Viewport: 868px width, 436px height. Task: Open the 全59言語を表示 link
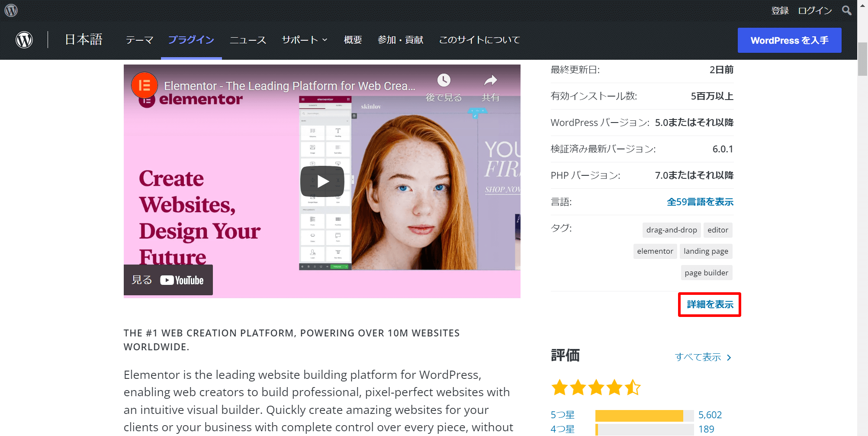point(700,202)
